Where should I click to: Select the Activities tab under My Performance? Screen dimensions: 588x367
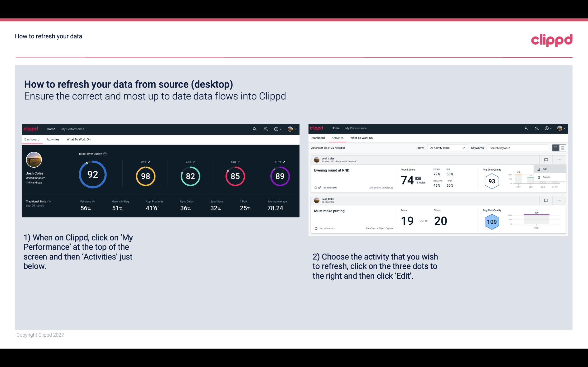pos(53,139)
